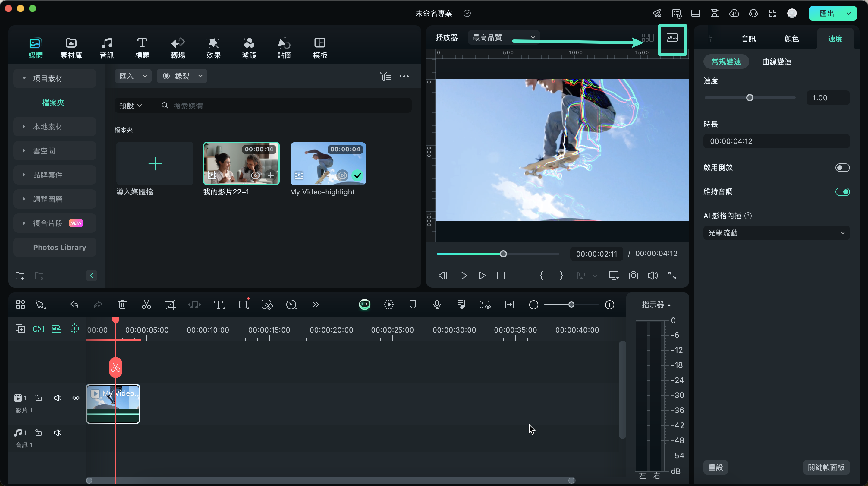This screenshot has width=868, height=486.
Task: Open the 匯入 import dropdown
Action: [133, 76]
